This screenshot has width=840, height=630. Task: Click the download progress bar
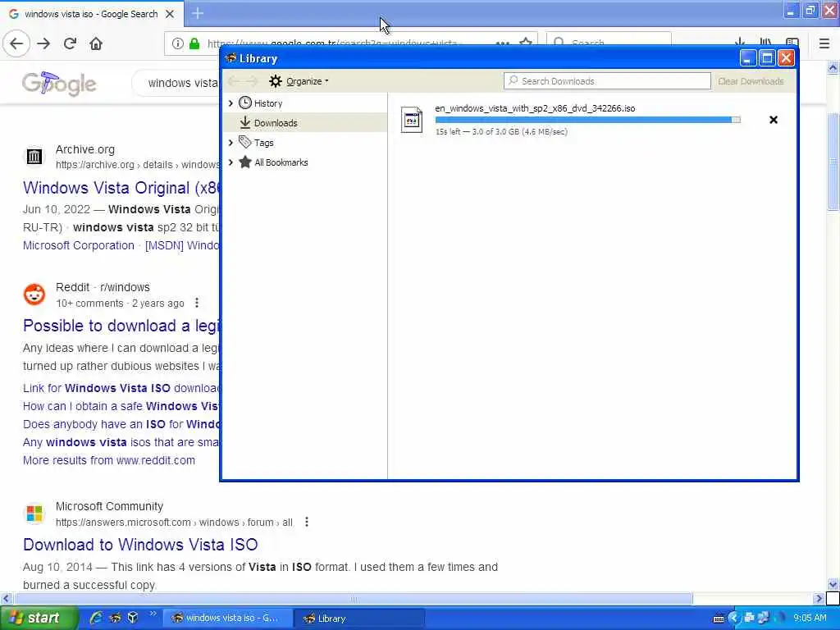tap(587, 120)
